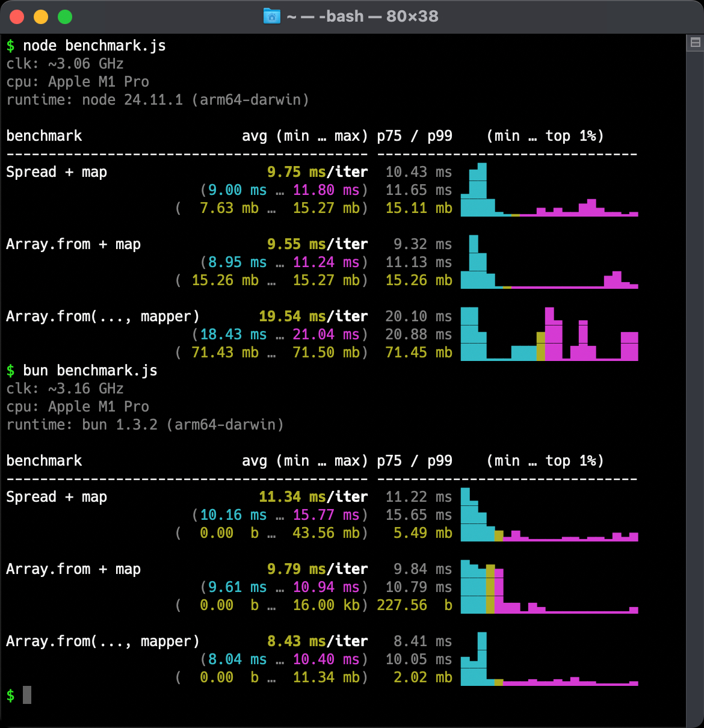Viewport: 704px width, 728px height.
Task: Select Bun's Array.from + map histogram
Action: [549, 587]
